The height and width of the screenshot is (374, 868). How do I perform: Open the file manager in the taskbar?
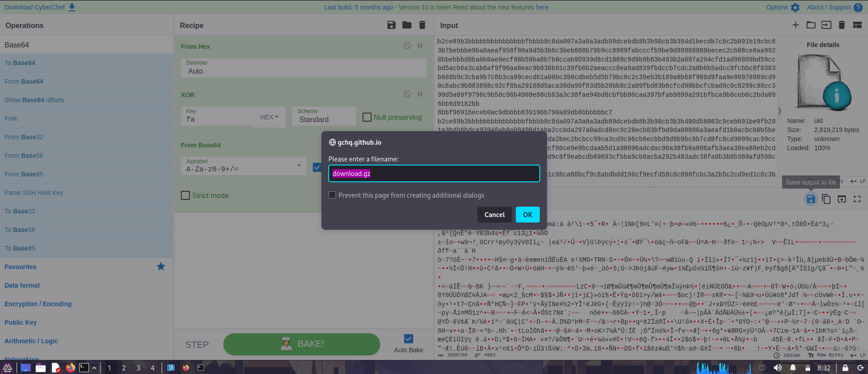[41, 368]
